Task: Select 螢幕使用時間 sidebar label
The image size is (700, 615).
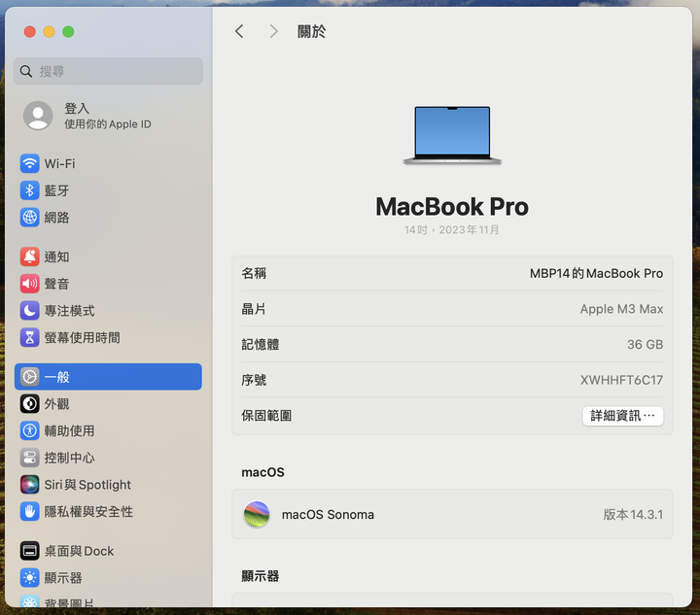Action: [x=82, y=337]
